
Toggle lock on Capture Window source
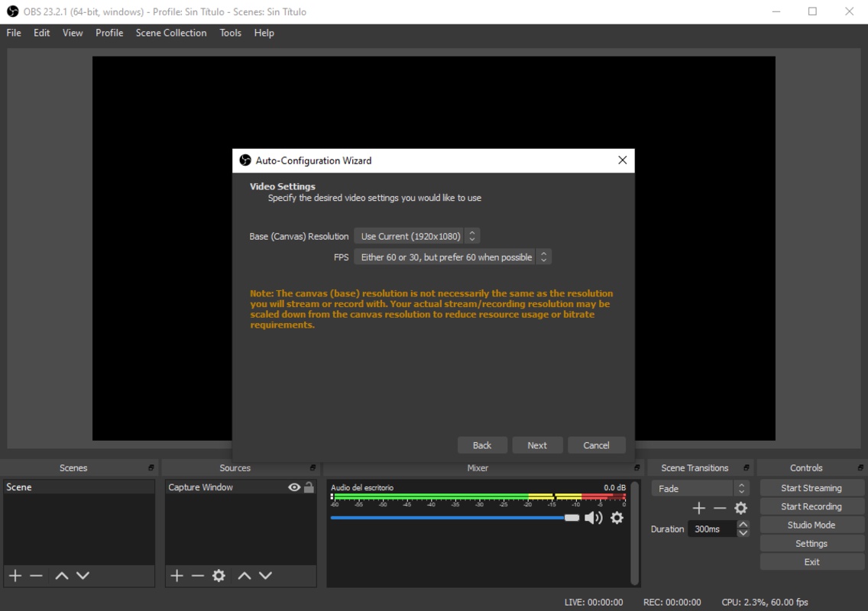pyautogui.click(x=309, y=487)
